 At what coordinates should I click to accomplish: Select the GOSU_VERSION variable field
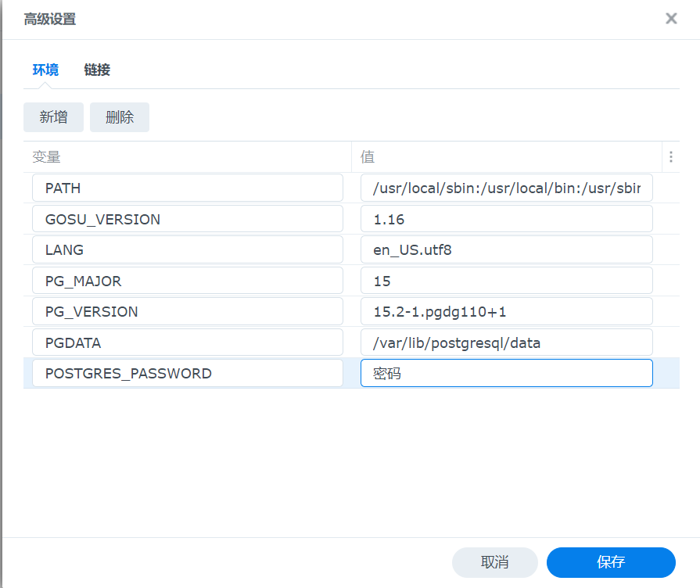point(187,219)
